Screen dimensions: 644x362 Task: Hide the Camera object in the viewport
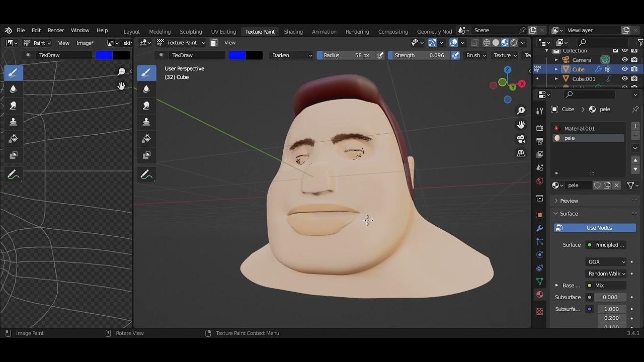(x=624, y=60)
